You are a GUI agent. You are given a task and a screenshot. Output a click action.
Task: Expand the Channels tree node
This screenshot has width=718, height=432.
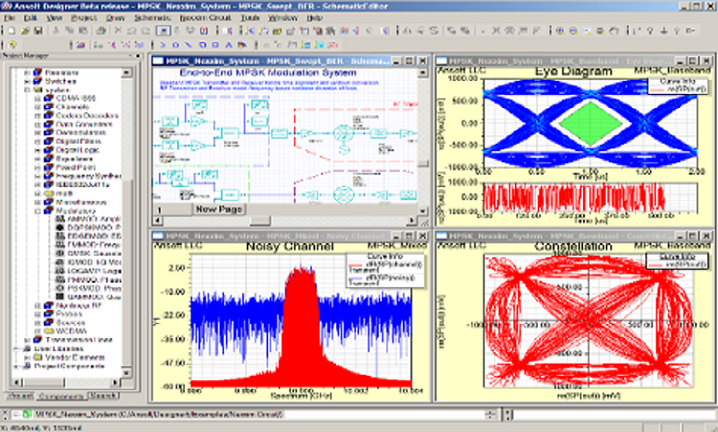pyautogui.click(x=38, y=107)
